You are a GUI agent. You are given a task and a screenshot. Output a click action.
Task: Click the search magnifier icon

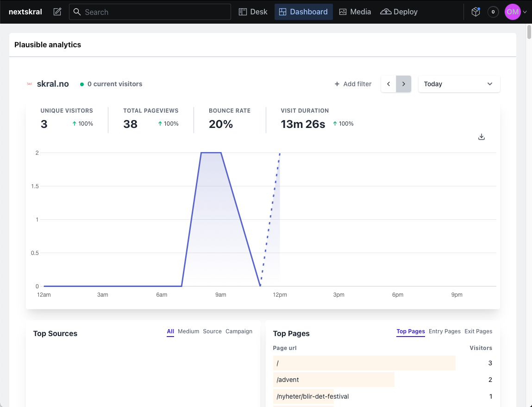(x=77, y=12)
